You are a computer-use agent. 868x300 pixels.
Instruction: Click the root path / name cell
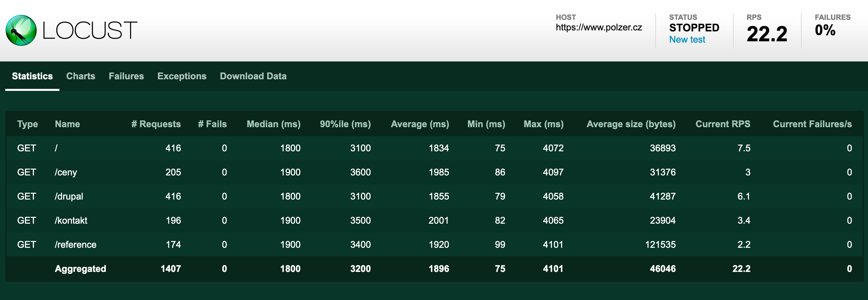point(56,148)
